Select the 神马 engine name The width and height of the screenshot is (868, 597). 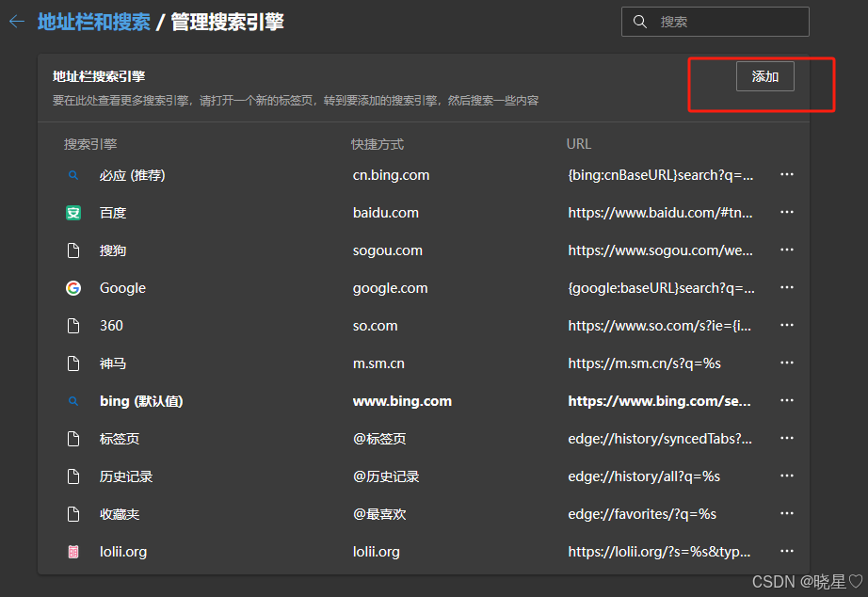point(113,363)
